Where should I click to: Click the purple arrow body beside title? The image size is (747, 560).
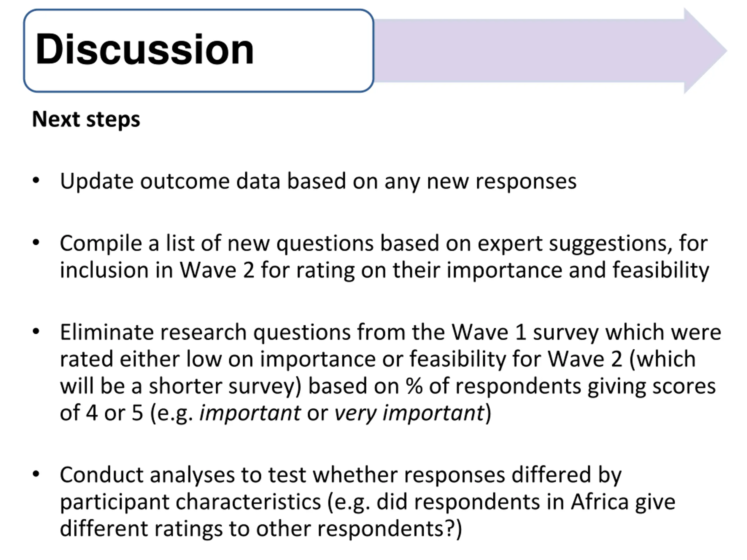(x=529, y=51)
